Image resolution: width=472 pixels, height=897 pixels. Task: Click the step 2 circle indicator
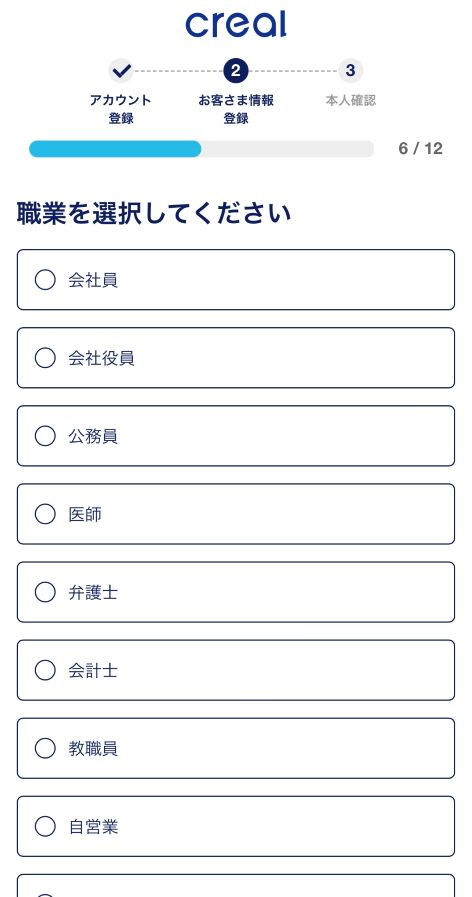(236, 71)
